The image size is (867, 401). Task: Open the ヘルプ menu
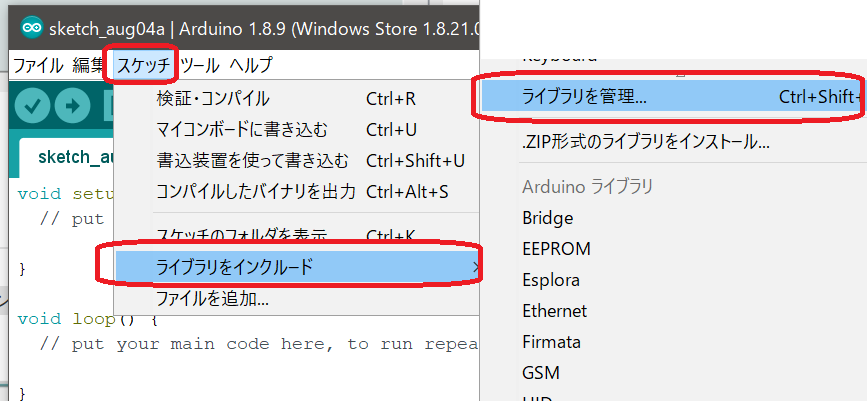250,65
